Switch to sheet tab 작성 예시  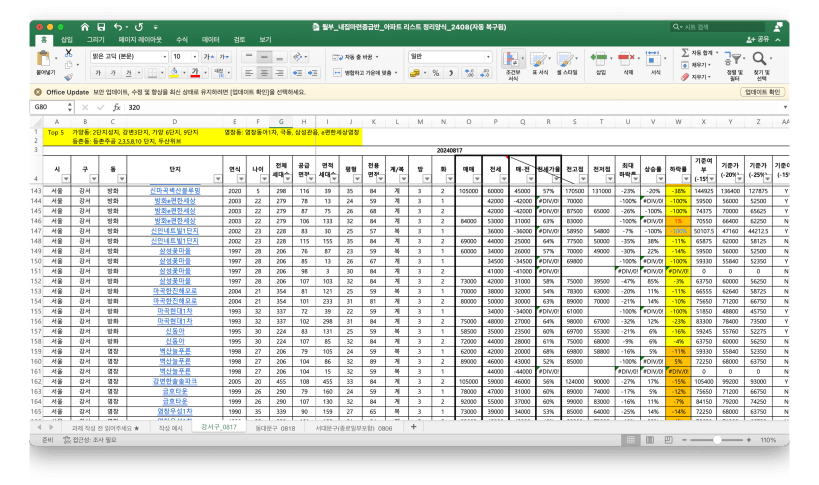point(170,428)
